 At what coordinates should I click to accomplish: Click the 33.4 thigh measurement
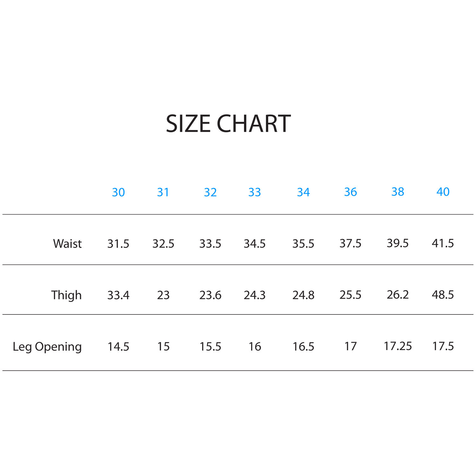(x=118, y=295)
